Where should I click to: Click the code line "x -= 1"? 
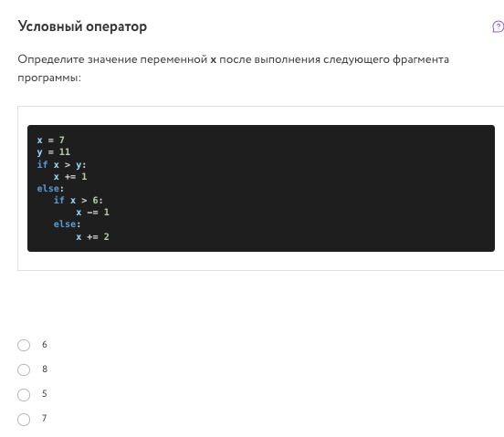pos(93,213)
